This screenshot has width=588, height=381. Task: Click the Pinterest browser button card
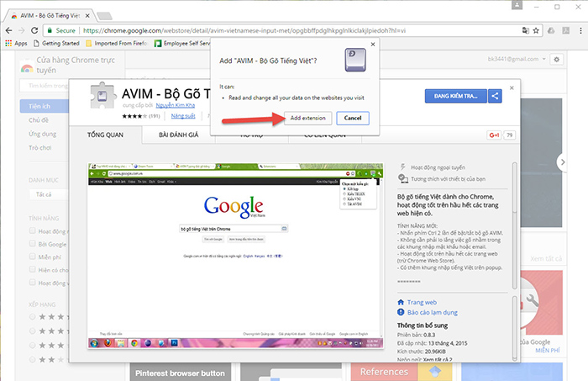point(180,372)
